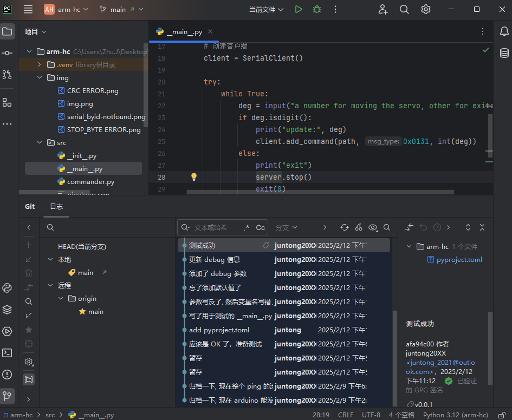Open the 分支 filter dropdown
Screen dimensions: 512x420
(x=287, y=227)
